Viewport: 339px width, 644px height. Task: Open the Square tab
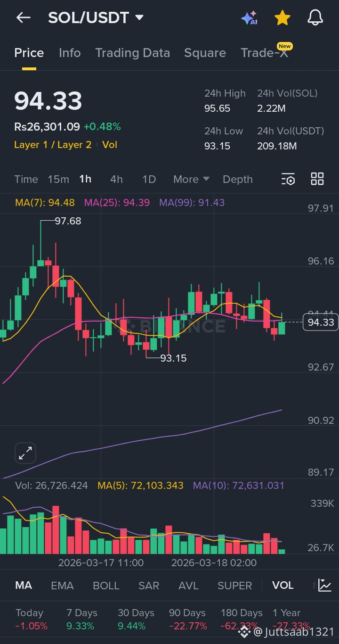tap(205, 53)
